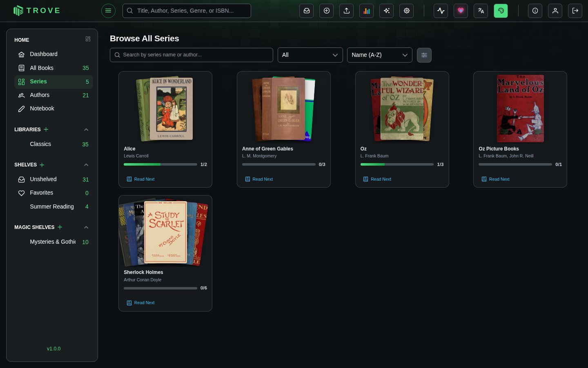This screenshot has height=368, width=588.
Task: Open settings gear icon
Action: click(x=407, y=11)
